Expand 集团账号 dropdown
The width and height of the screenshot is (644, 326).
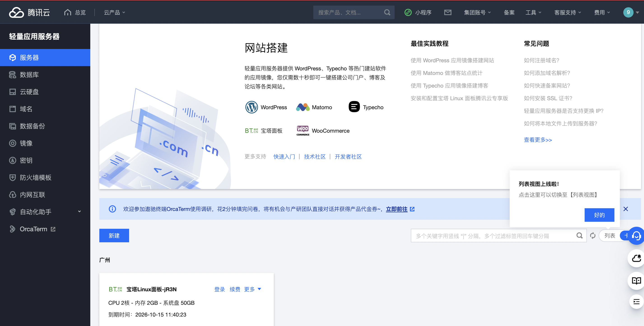point(477,12)
